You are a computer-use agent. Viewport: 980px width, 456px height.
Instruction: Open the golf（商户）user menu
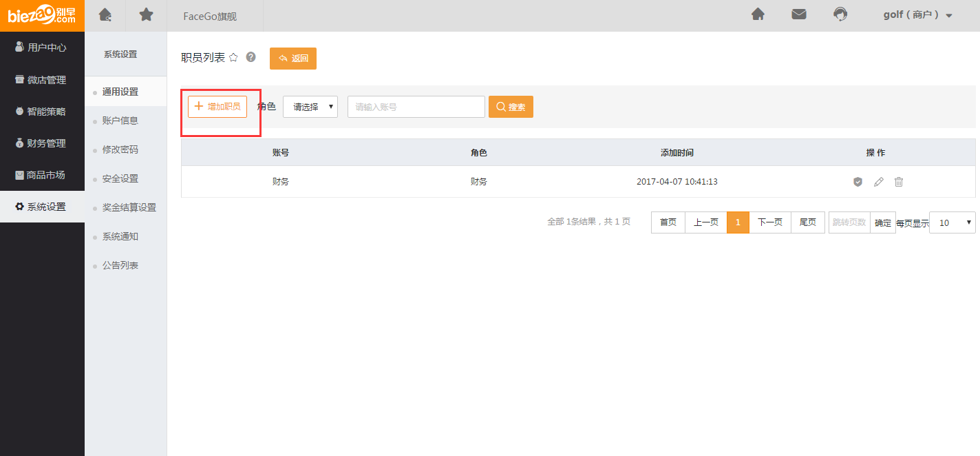[917, 15]
